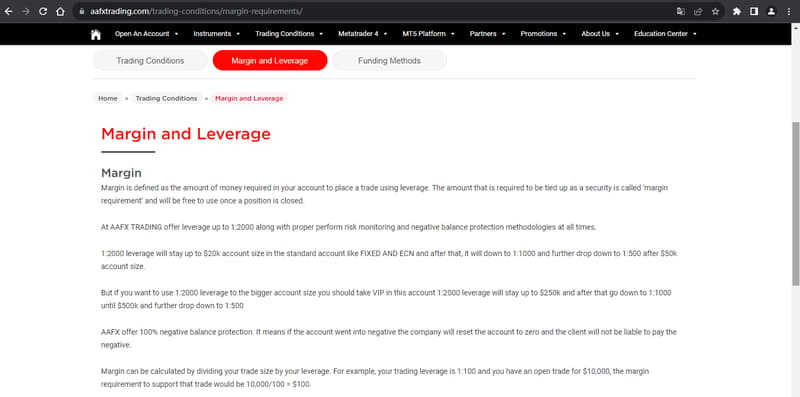800x397 pixels.
Task: Follow the Home breadcrumb link
Action: point(108,98)
